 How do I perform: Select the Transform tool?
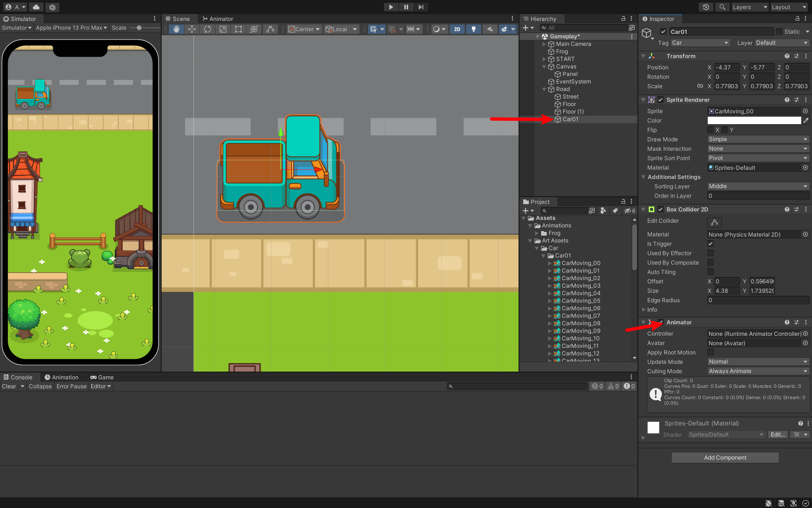254,29
